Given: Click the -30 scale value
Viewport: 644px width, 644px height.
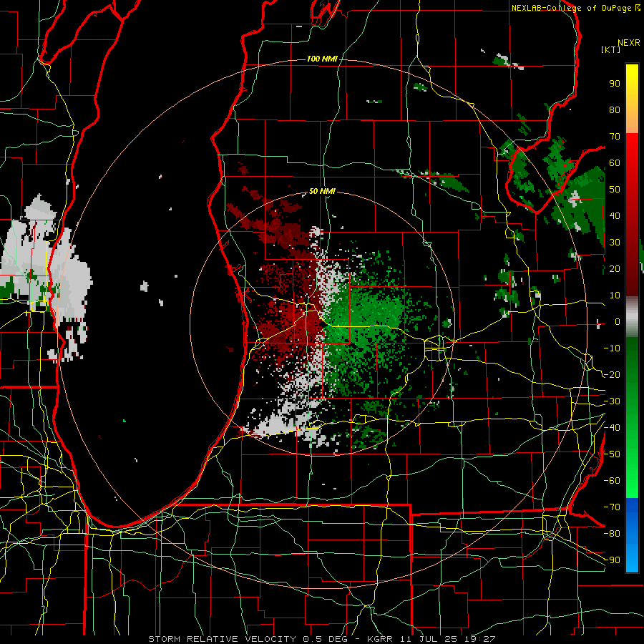Looking at the screenshot, I should 612,401.
